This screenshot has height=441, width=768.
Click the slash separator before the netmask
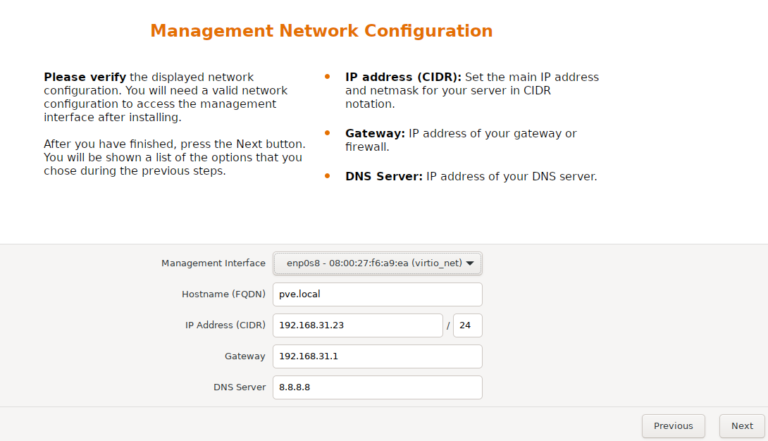[448, 326]
